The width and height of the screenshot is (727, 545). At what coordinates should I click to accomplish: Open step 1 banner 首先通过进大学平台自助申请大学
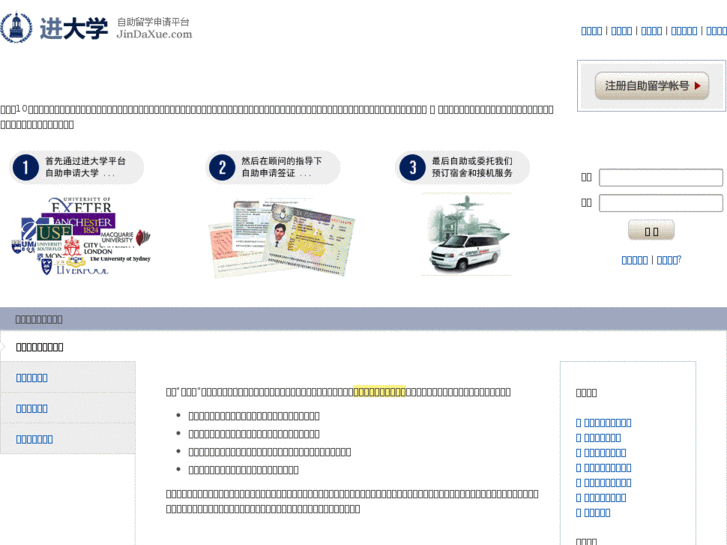click(x=77, y=167)
